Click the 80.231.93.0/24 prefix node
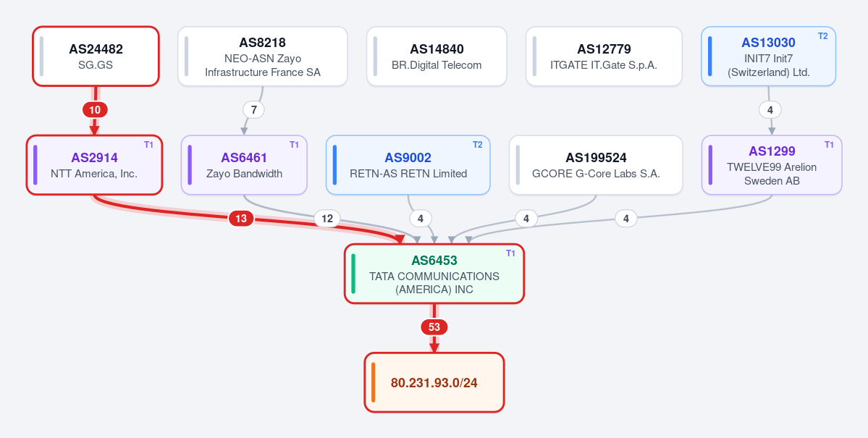This screenshot has width=868, height=438. tap(434, 383)
